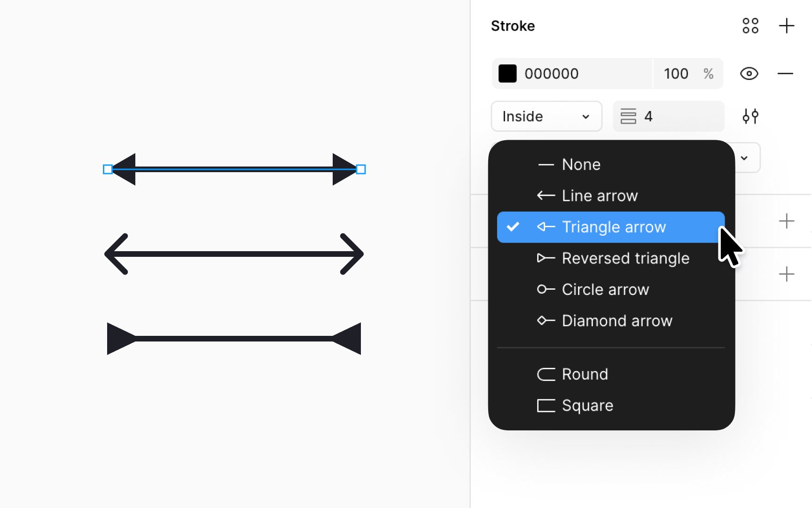Expand the end point cap chevron dropdown
Viewport: 812px width, 508px height.
tap(744, 158)
